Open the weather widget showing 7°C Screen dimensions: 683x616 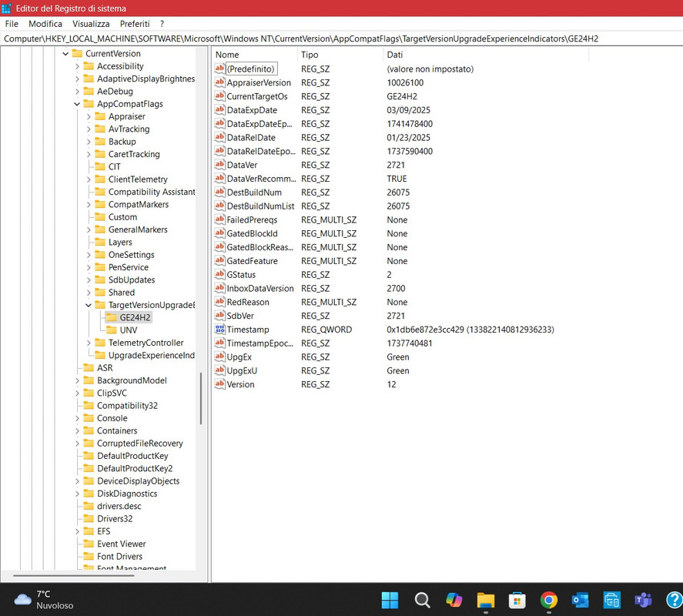point(44,600)
